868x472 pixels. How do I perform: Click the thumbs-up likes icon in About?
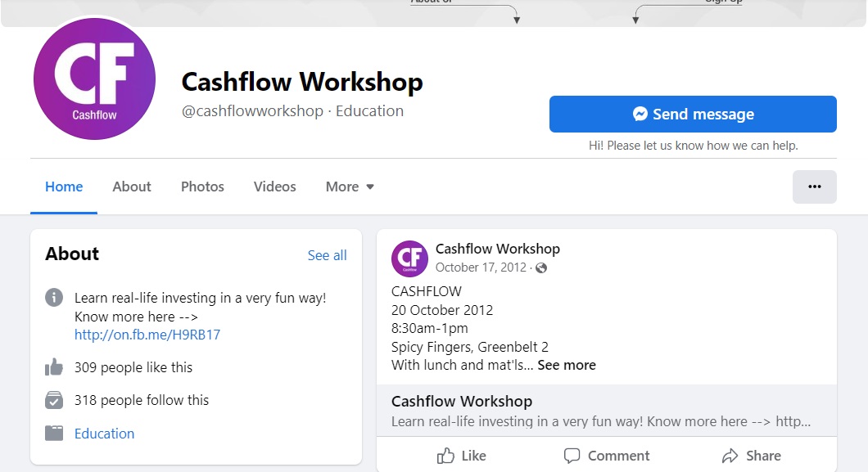[x=54, y=367]
